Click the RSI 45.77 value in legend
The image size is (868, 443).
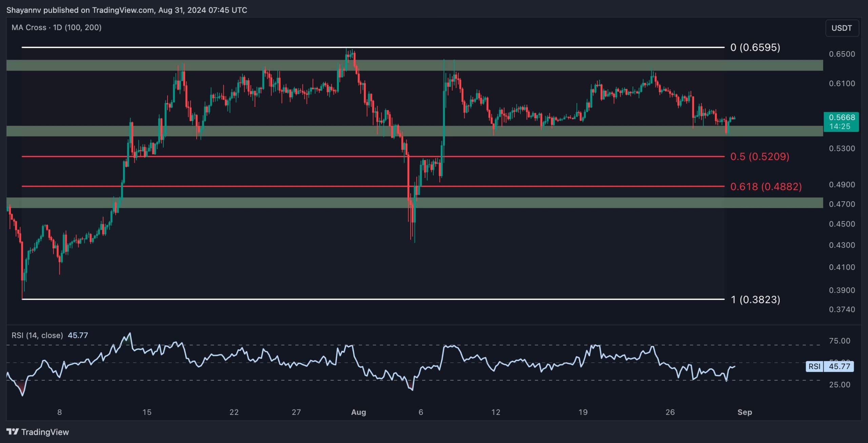(x=78, y=335)
